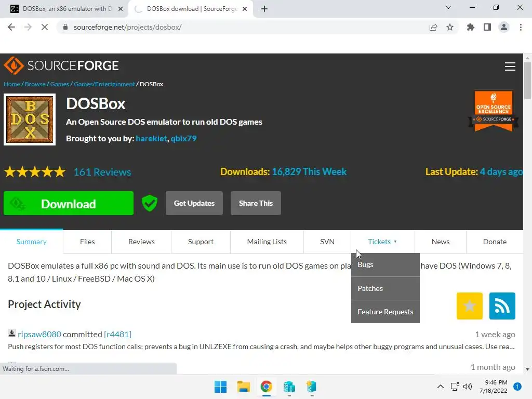532x399 pixels.
Task: Click the Share This button
Action: point(256,203)
